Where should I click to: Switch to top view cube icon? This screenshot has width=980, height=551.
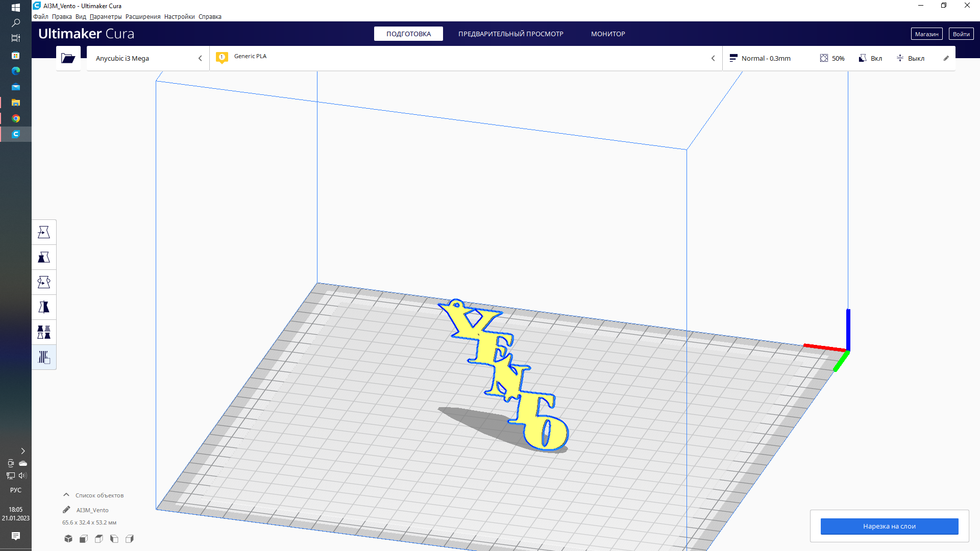(x=99, y=539)
